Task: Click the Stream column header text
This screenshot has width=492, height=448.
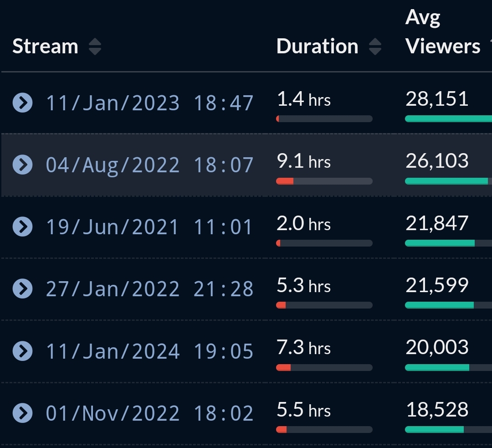Action: tap(45, 46)
